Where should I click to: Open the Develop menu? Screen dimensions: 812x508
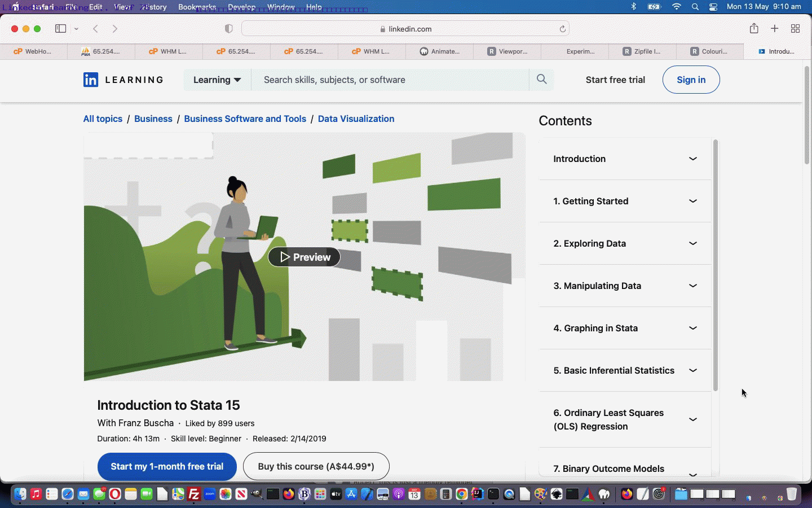click(x=241, y=7)
